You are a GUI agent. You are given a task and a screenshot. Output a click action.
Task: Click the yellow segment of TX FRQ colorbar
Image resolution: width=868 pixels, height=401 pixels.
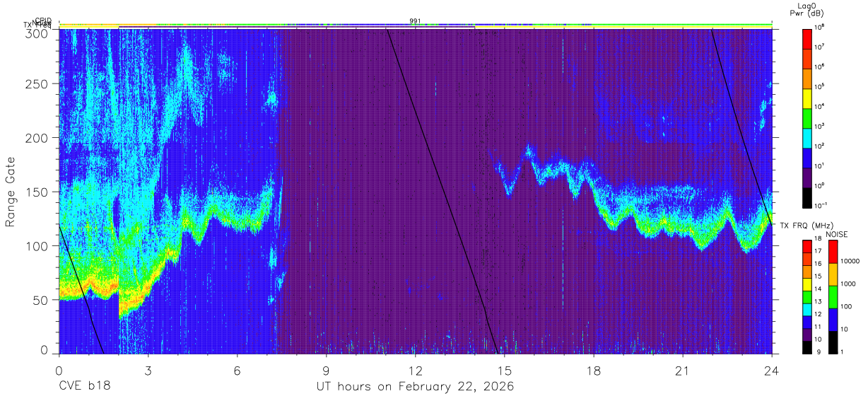point(808,284)
